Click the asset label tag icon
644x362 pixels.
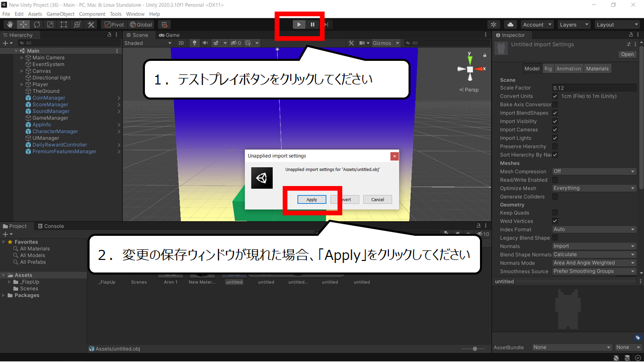point(637,338)
